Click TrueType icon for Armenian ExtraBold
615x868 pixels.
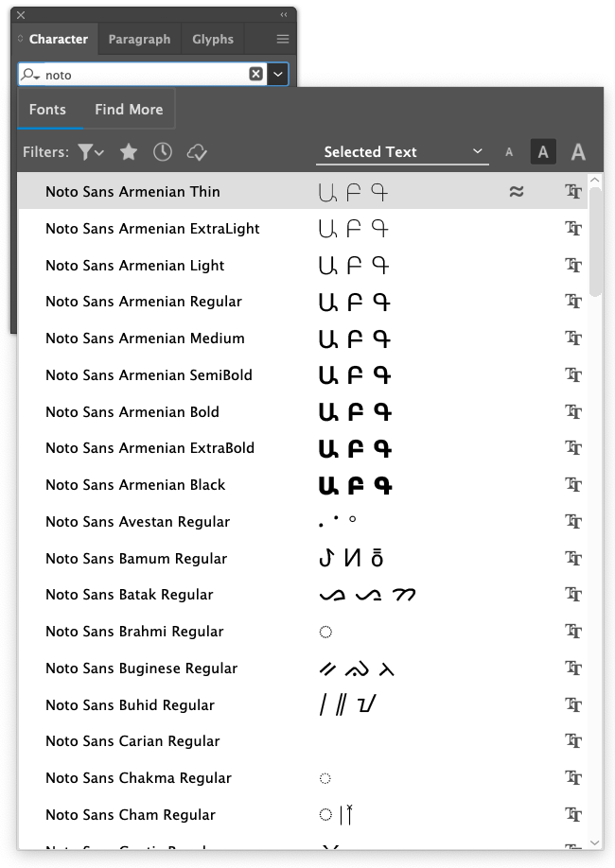click(x=572, y=447)
